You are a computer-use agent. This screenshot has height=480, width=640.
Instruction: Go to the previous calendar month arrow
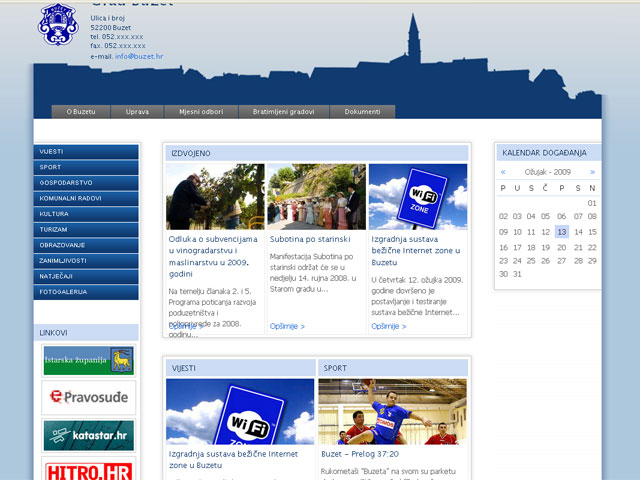[503, 172]
